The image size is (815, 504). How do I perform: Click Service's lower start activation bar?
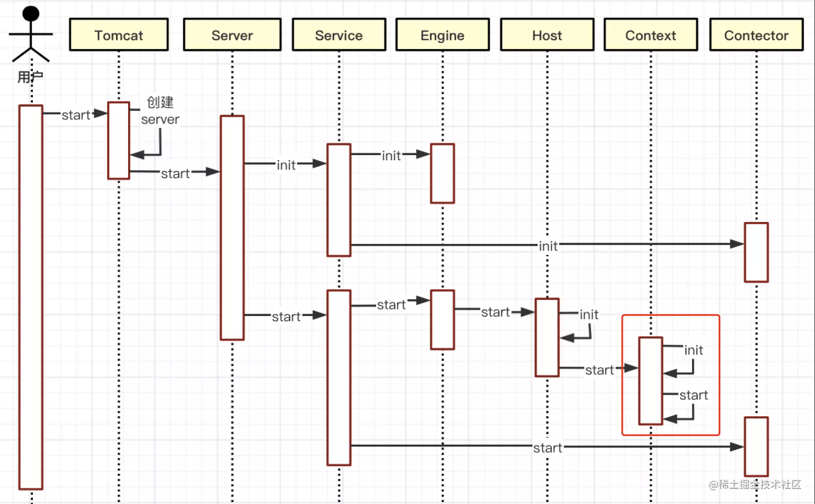tap(339, 378)
